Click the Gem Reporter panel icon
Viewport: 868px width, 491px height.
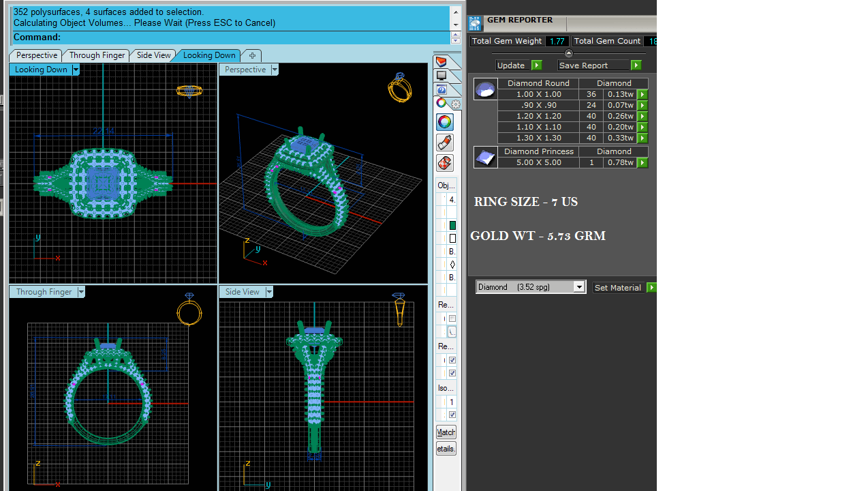pyautogui.click(x=475, y=24)
